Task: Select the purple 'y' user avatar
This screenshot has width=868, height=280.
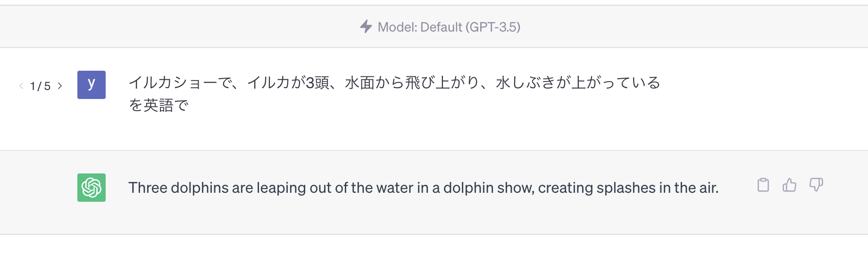Action: coord(92,85)
